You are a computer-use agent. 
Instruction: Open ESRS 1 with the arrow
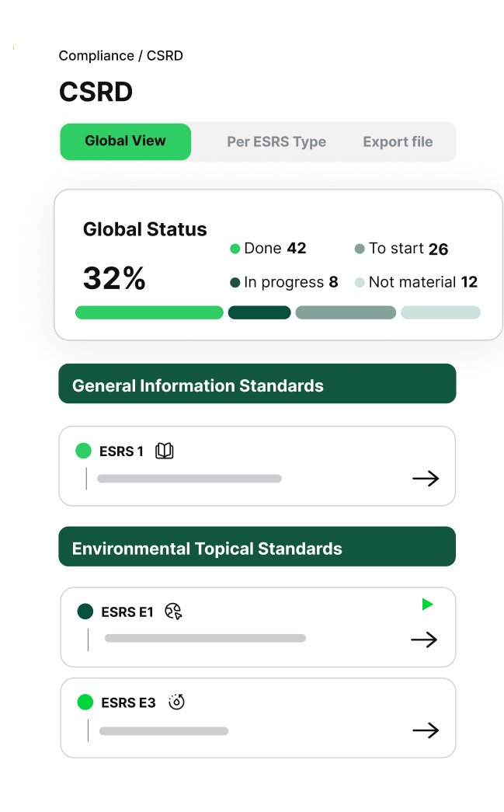426,479
